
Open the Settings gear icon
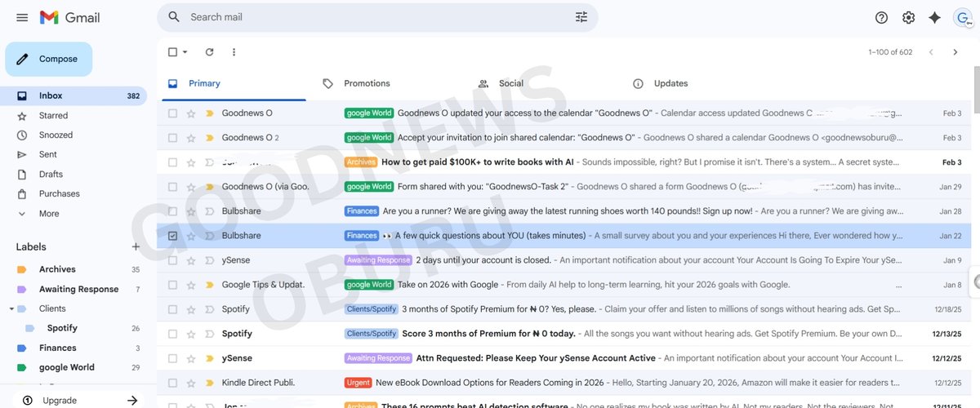[x=908, y=17]
